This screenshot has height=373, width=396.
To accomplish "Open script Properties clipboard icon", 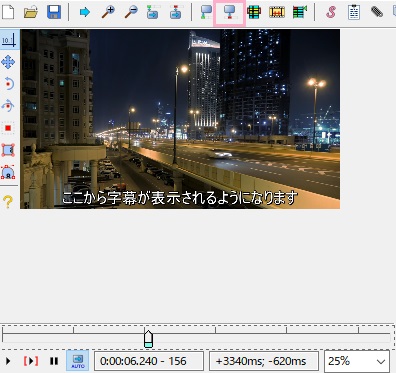I will point(354,12).
